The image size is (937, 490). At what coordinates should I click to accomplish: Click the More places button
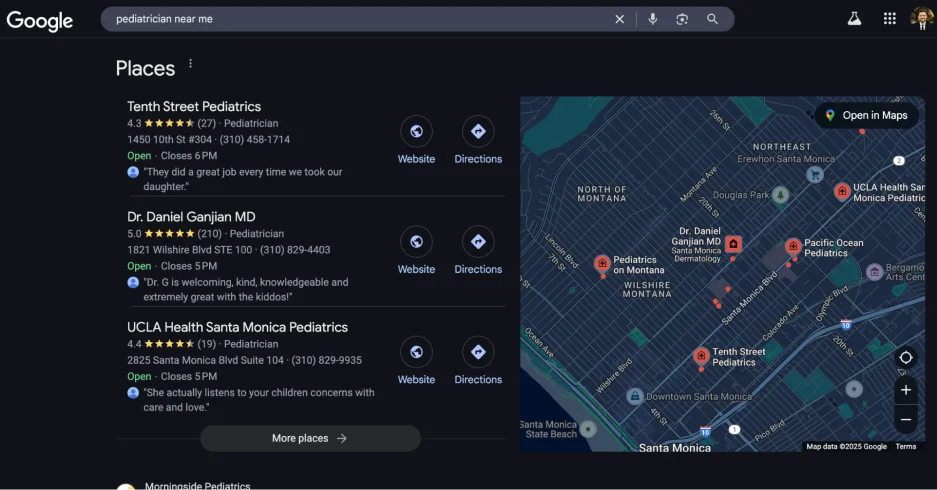coord(310,438)
